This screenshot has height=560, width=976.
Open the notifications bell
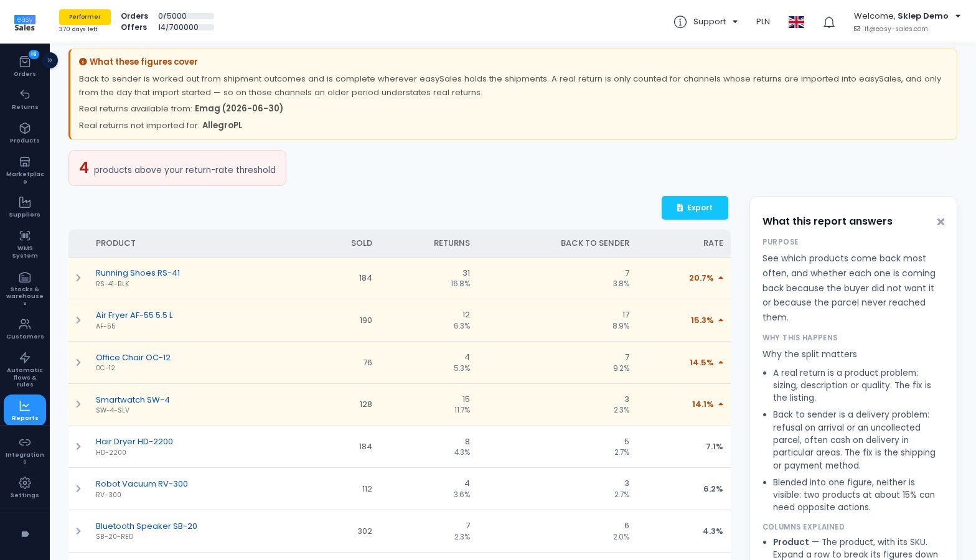click(829, 22)
